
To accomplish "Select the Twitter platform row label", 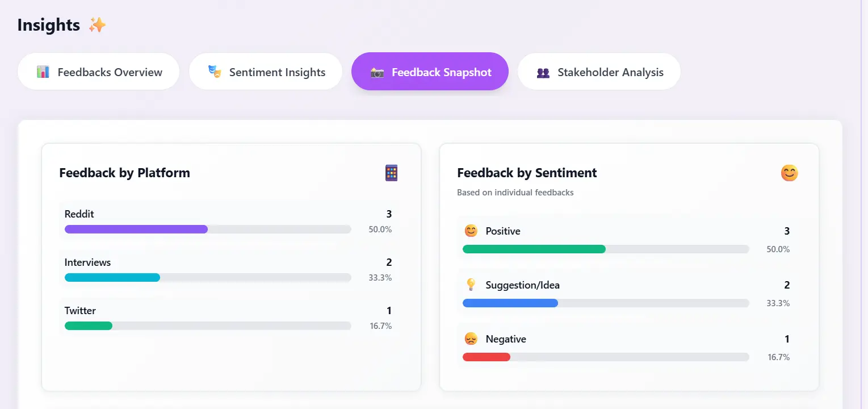I will point(80,311).
